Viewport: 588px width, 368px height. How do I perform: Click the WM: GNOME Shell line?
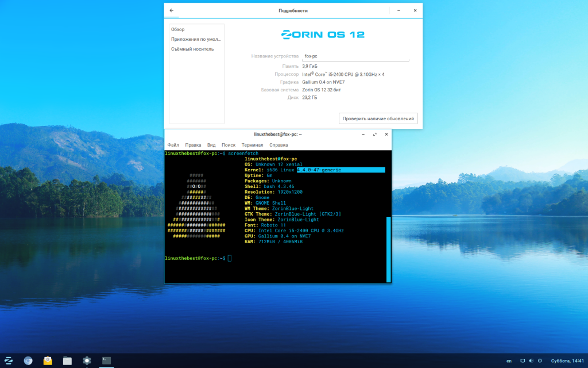coord(265,203)
